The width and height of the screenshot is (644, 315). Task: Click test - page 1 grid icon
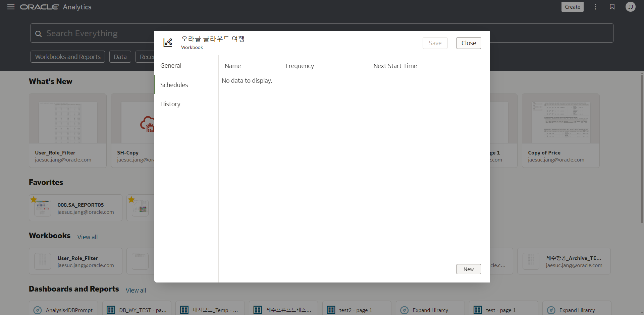coord(478,310)
